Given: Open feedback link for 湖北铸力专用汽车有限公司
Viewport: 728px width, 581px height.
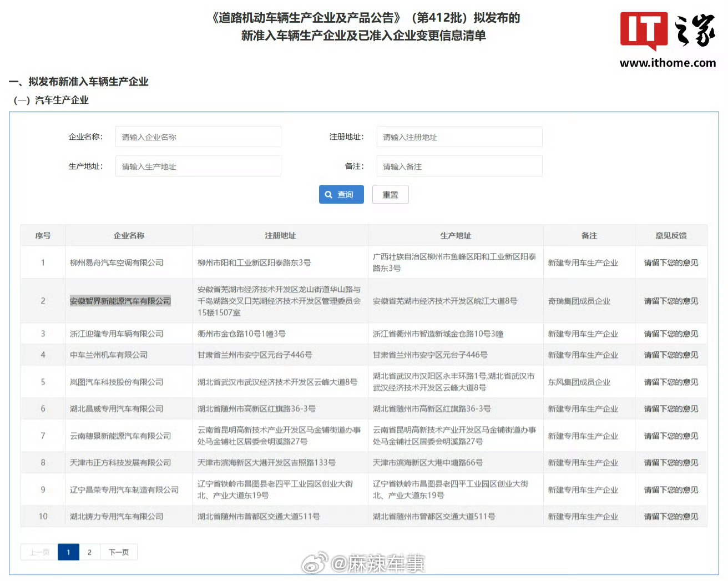Looking at the screenshot, I should coord(671,516).
